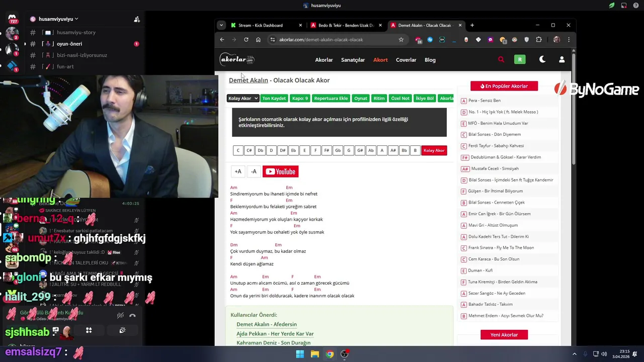Open the Chrome three-dot menu
This screenshot has height=362, width=644.
coord(569,40)
